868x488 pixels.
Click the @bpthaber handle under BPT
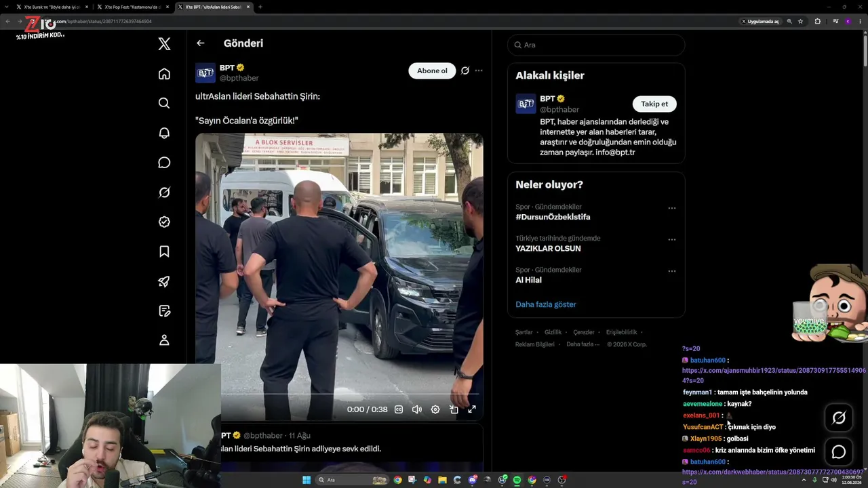(x=239, y=78)
